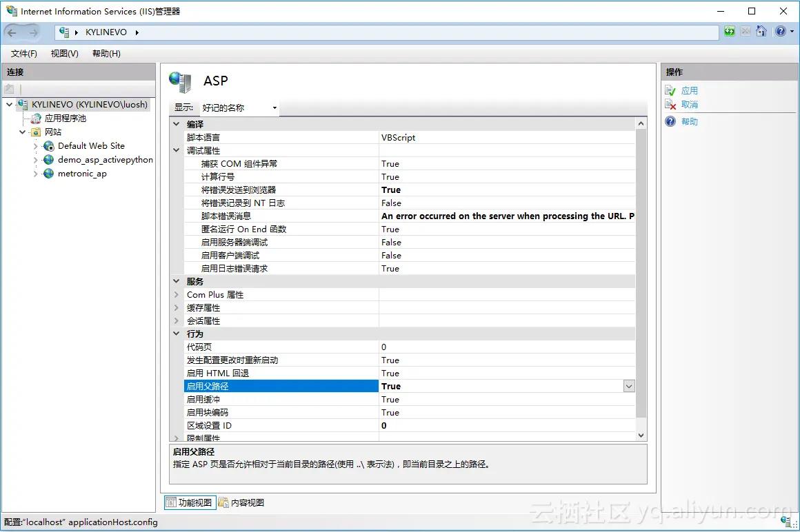800x532 pixels.
Task: Click the back navigation arrow
Action: [12, 32]
